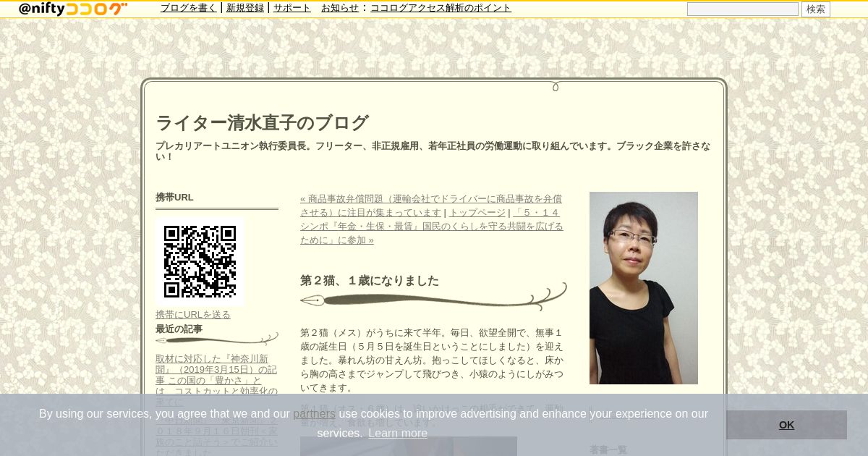Focus the top search input field

pos(742,9)
